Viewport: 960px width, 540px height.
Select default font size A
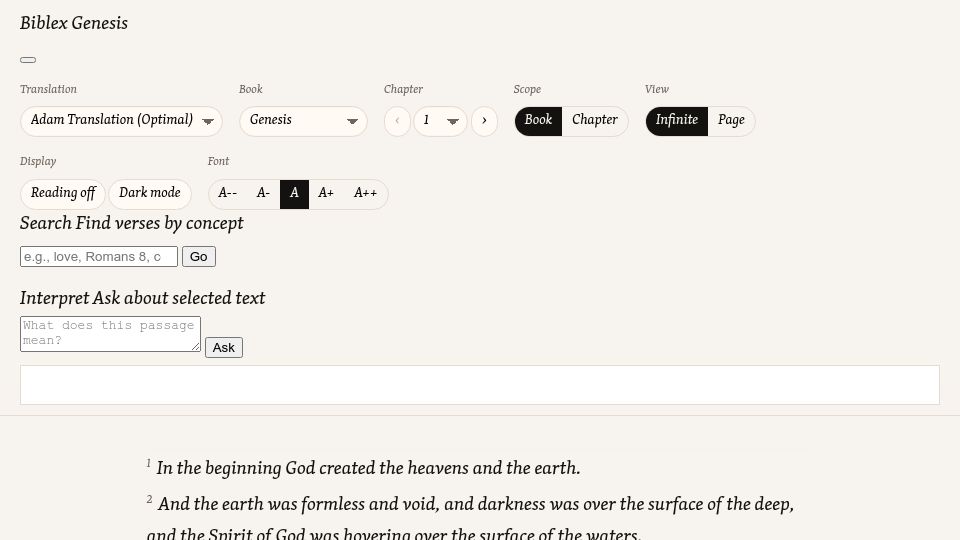pyautogui.click(x=294, y=193)
